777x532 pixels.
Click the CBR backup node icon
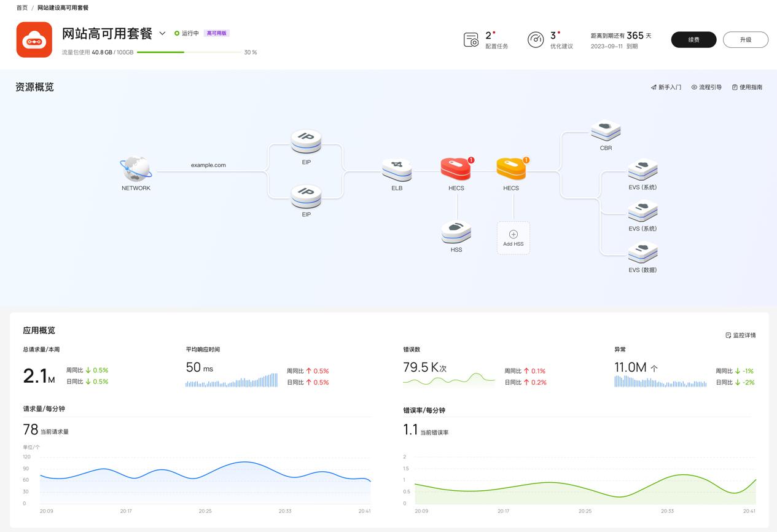pos(605,130)
